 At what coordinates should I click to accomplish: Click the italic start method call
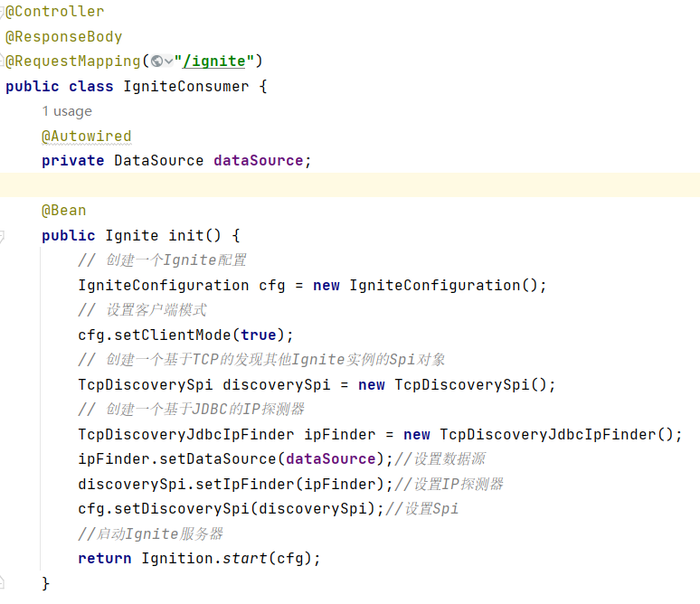click(x=245, y=559)
